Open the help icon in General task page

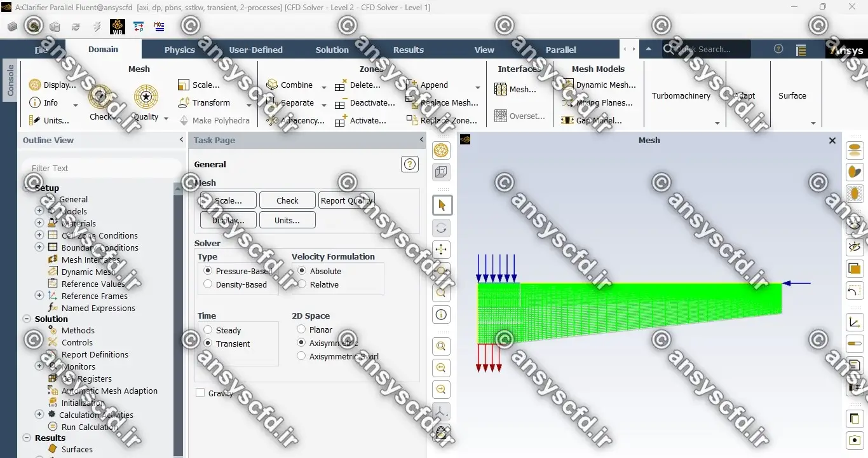(x=410, y=164)
